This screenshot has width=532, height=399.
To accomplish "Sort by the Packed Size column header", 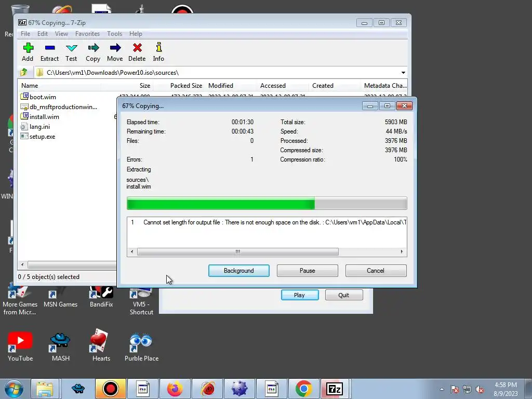I will (179, 86).
